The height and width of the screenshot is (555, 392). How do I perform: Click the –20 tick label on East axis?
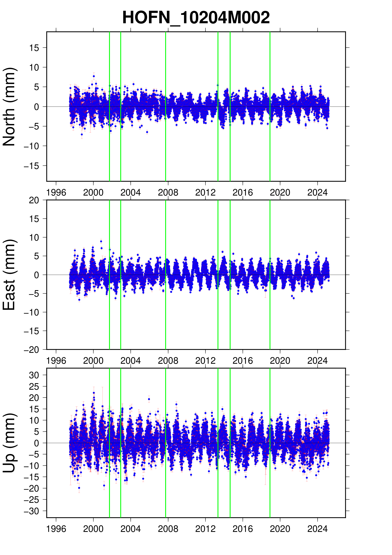31,350
